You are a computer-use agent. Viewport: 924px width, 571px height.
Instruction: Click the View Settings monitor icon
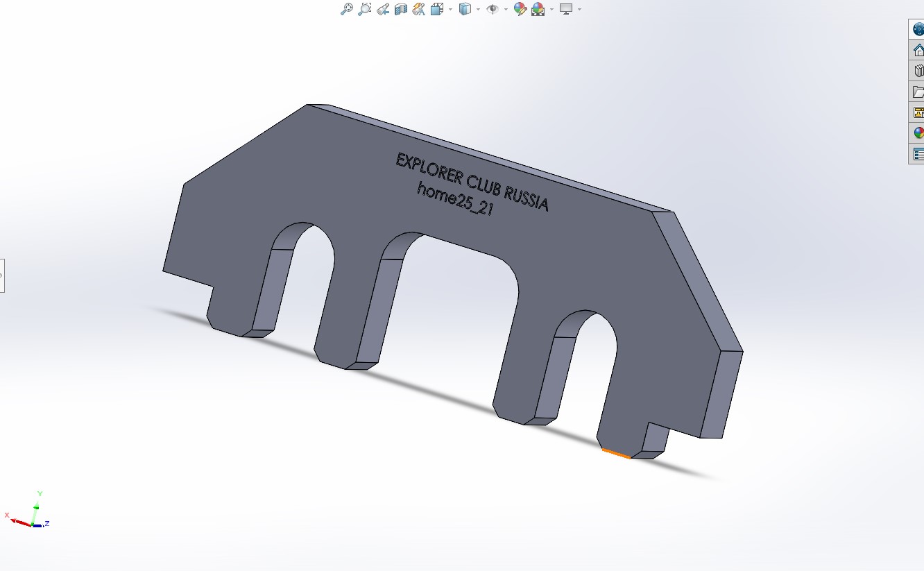point(567,9)
